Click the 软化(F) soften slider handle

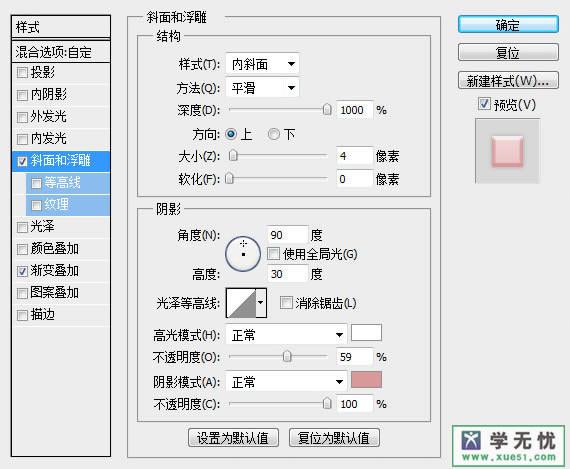[x=229, y=179]
